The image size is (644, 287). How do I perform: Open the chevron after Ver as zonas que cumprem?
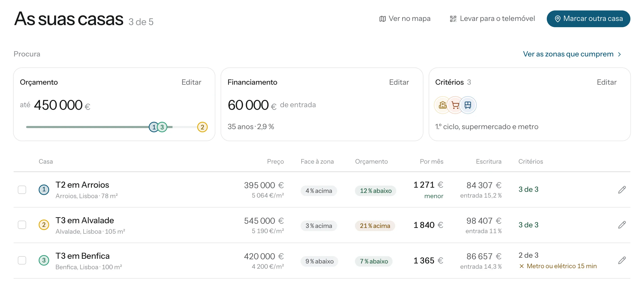619,54
